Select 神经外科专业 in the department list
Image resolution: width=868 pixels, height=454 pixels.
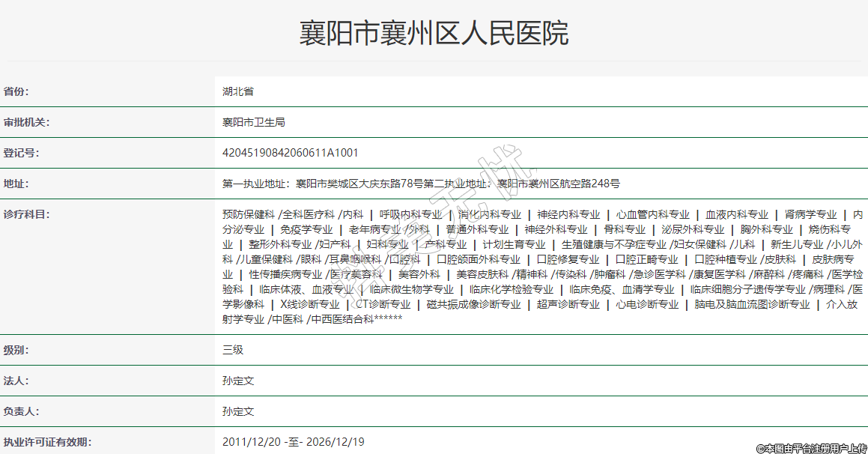click(556, 229)
